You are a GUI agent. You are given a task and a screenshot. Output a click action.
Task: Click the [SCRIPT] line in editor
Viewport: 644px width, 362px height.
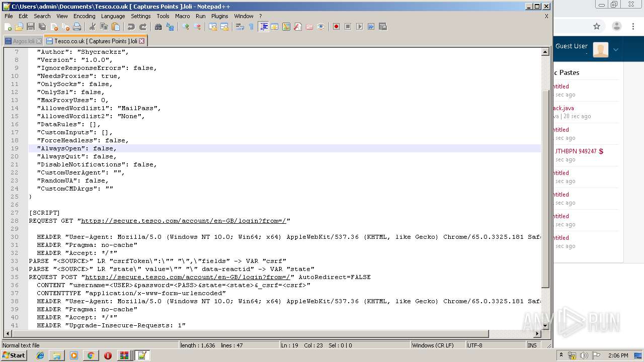click(x=44, y=213)
